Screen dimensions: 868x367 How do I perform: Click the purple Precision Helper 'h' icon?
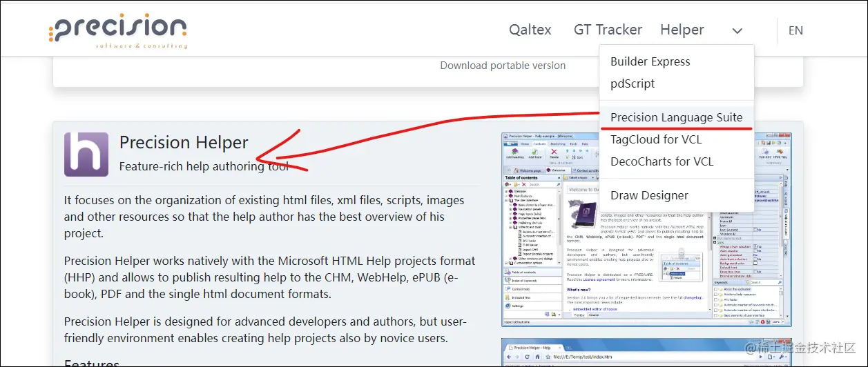click(x=86, y=154)
